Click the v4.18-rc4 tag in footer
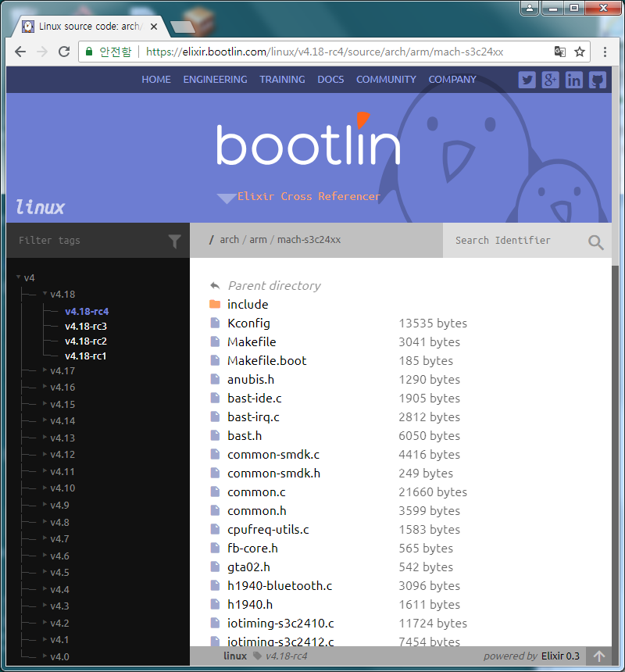625x672 pixels. point(286,656)
